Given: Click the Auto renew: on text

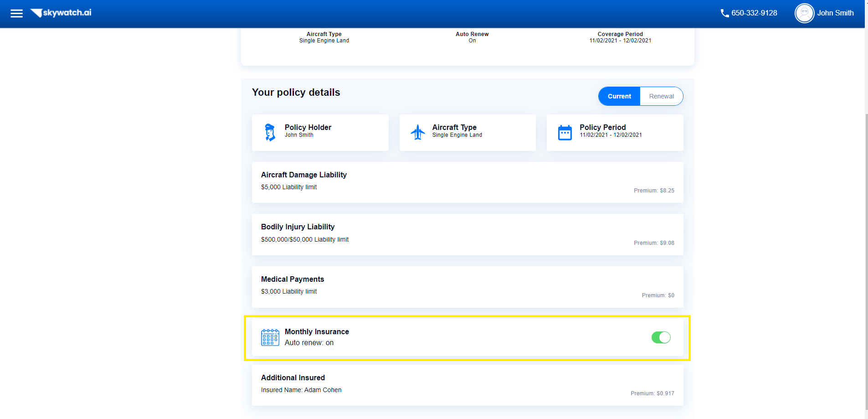Looking at the screenshot, I should click(309, 343).
